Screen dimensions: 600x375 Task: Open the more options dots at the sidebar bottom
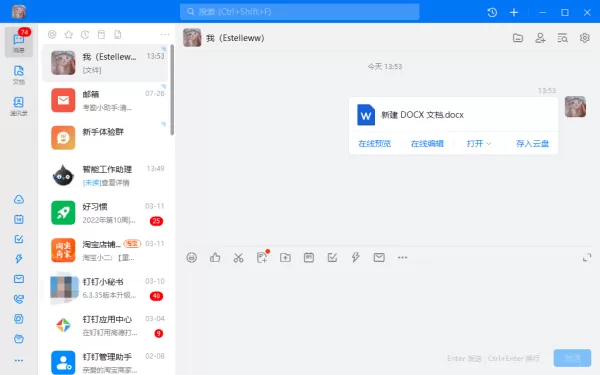point(19,360)
